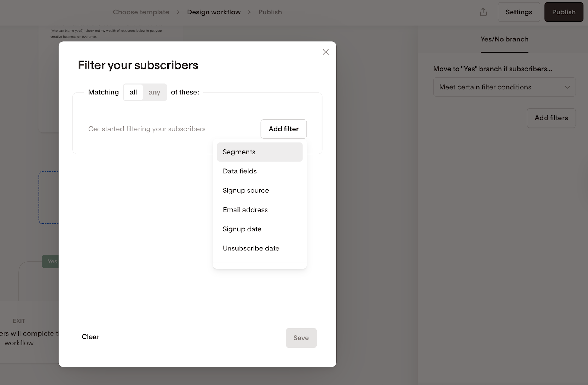The image size is (588, 385).
Task: Open workflow Settings
Action: [x=518, y=12]
